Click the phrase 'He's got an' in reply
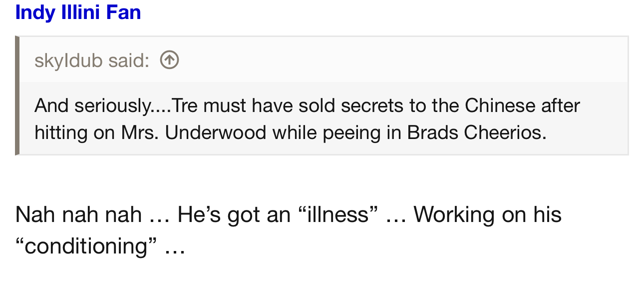644x298 pixels. pos(234,214)
